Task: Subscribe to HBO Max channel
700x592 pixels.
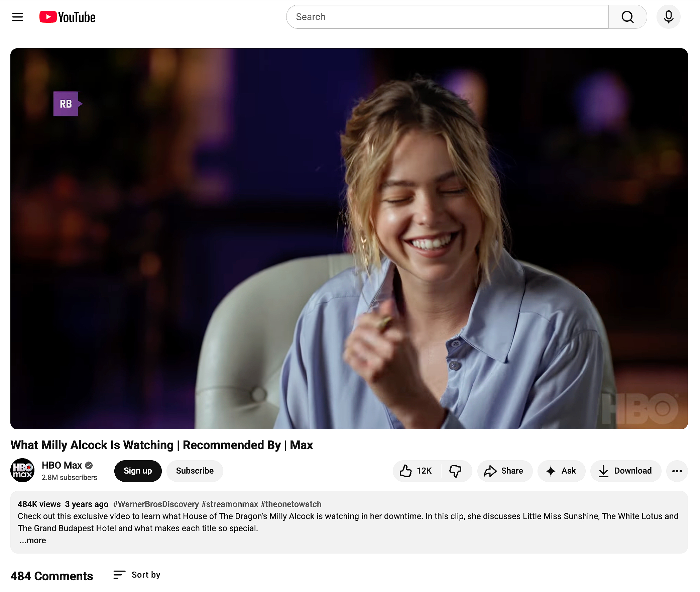Action: [195, 471]
